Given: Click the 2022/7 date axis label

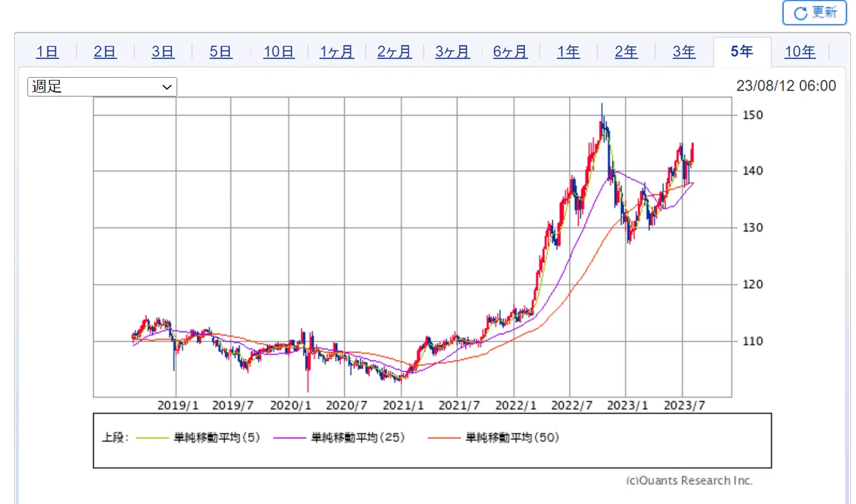Looking at the screenshot, I should tap(571, 406).
